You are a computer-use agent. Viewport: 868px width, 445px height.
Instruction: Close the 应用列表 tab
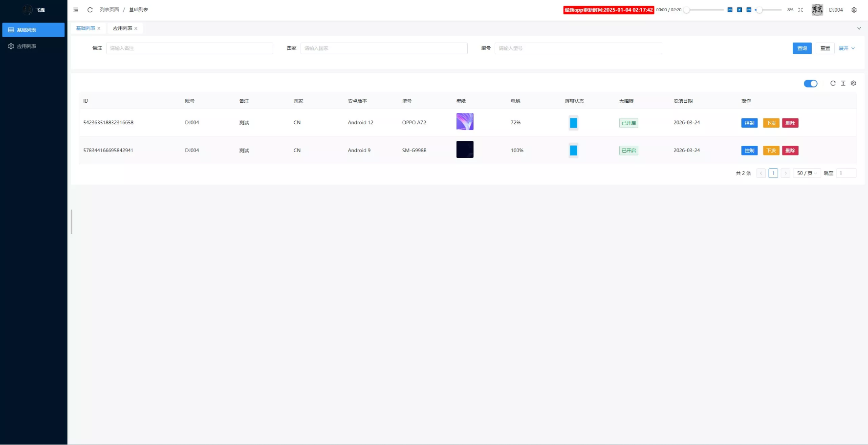click(x=136, y=28)
